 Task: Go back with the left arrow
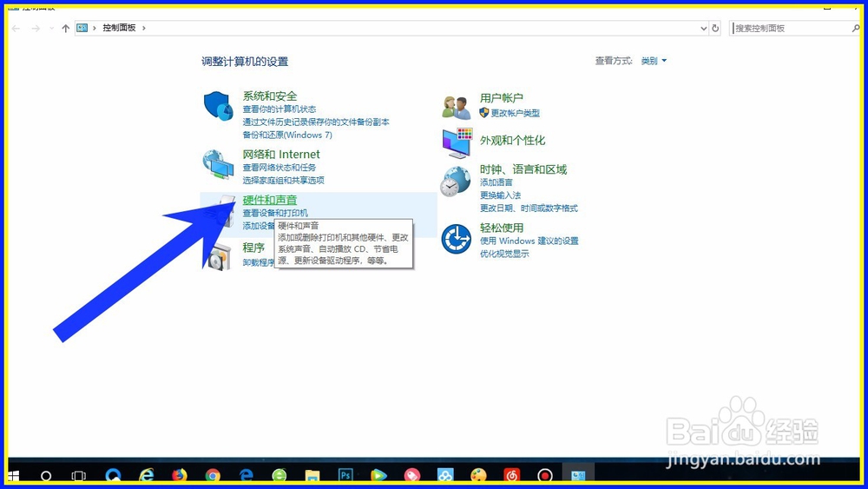[16, 29]
